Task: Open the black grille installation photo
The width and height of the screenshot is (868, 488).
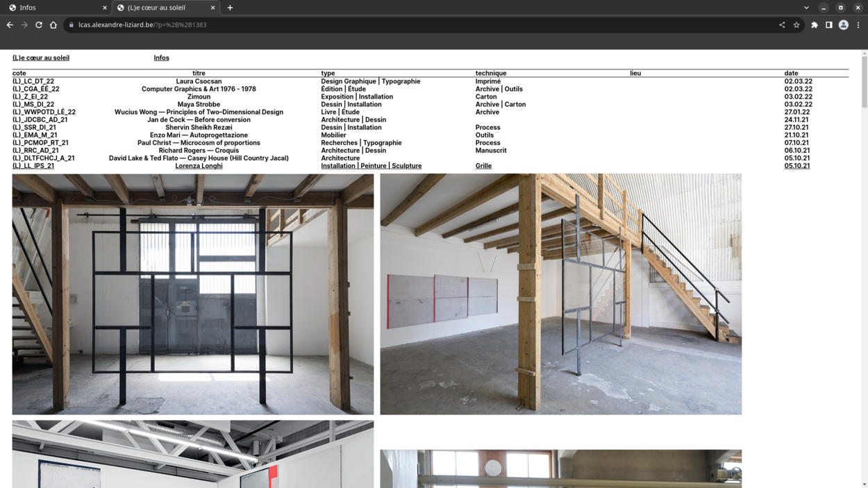Action: pos(193,294)
